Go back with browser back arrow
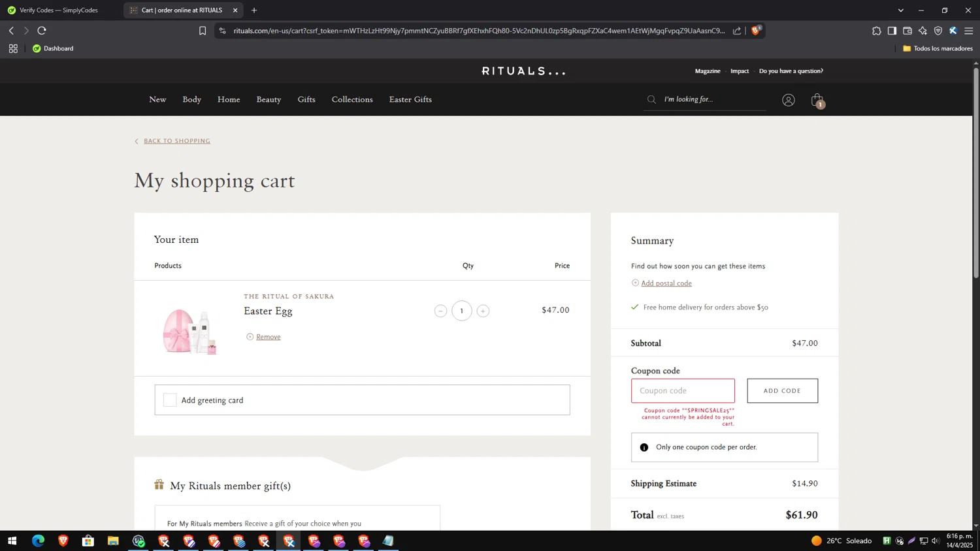Viewport: 980px width, 551px height. [x=11, y=31]
